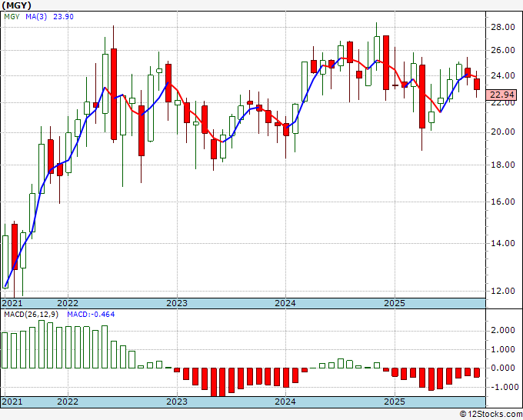Click the 12.00 price axis label
This screenshot has height=420, width=523.
pyautogui.click(x=503, y=291)
